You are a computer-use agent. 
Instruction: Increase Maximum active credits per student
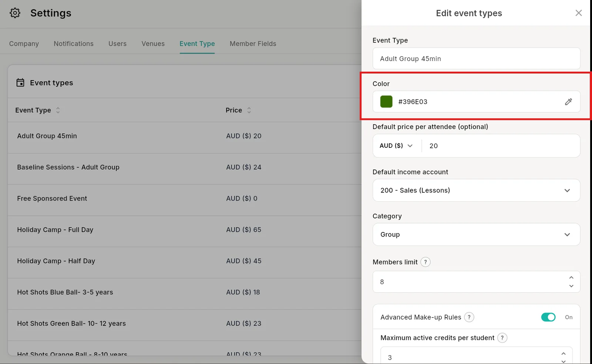click(564, 354)
